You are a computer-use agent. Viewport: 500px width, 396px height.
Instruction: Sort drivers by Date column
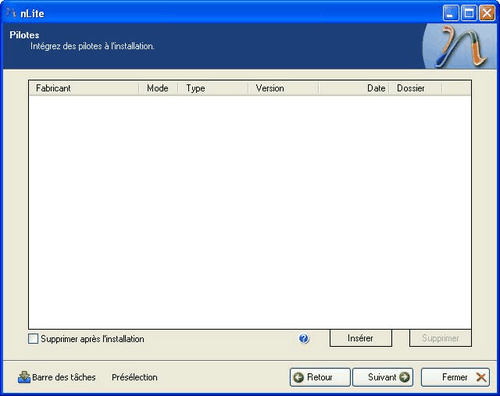coord(354,88)
